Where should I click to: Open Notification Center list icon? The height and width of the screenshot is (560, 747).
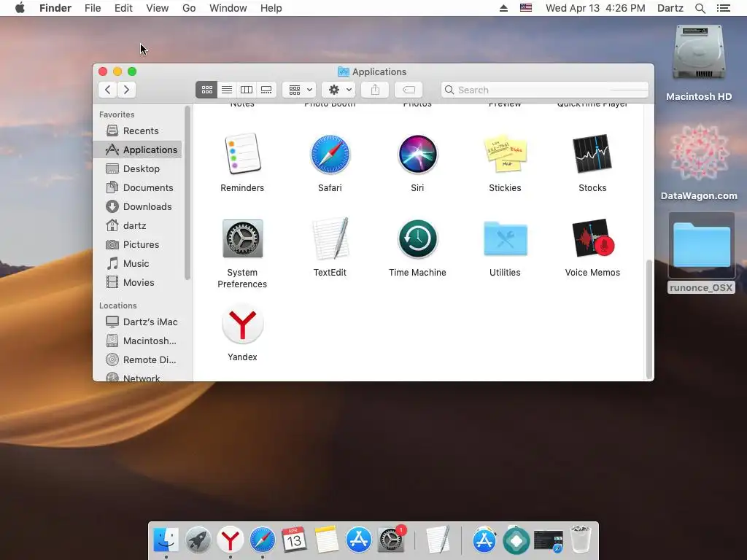723,8
